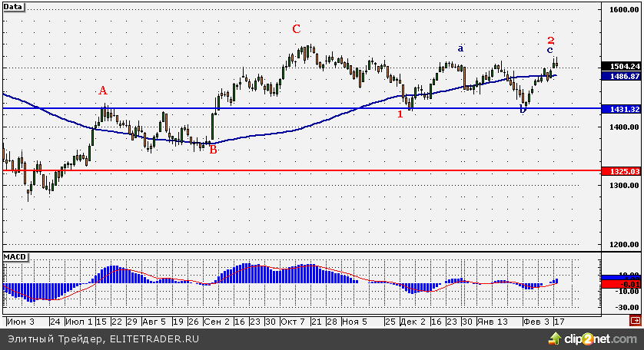Click the blue lowercase wave label b
The height and width of the screenshot is (350, 644).
coord(523,110)
